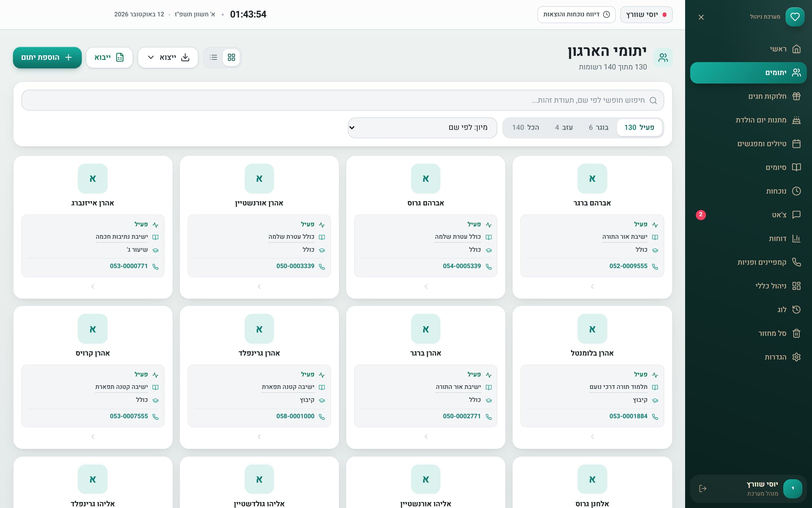The height and width of the screenshot is (508, 812).
Task: Expand אברהם ברגר card chevron
Action: [592, 286]
